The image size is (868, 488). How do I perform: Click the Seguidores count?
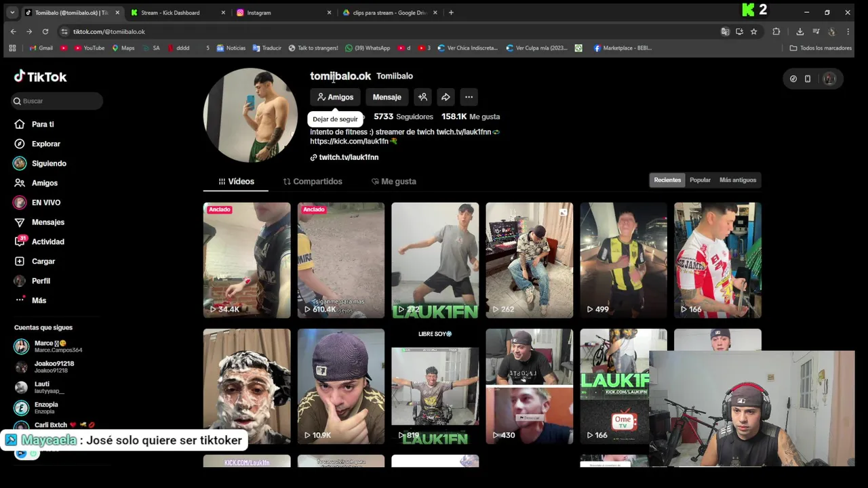pyautogui.click(x=403, y=117)
